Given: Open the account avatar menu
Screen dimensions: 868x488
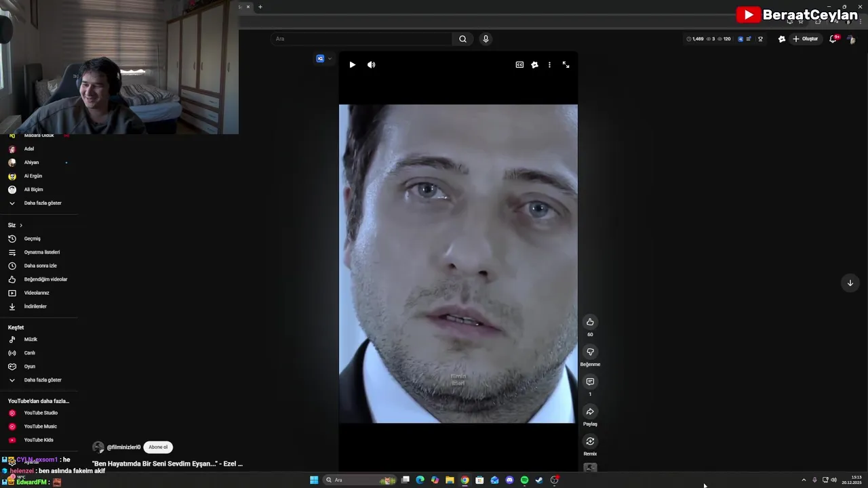Looking at the screenshot, I should coord(851,39).
